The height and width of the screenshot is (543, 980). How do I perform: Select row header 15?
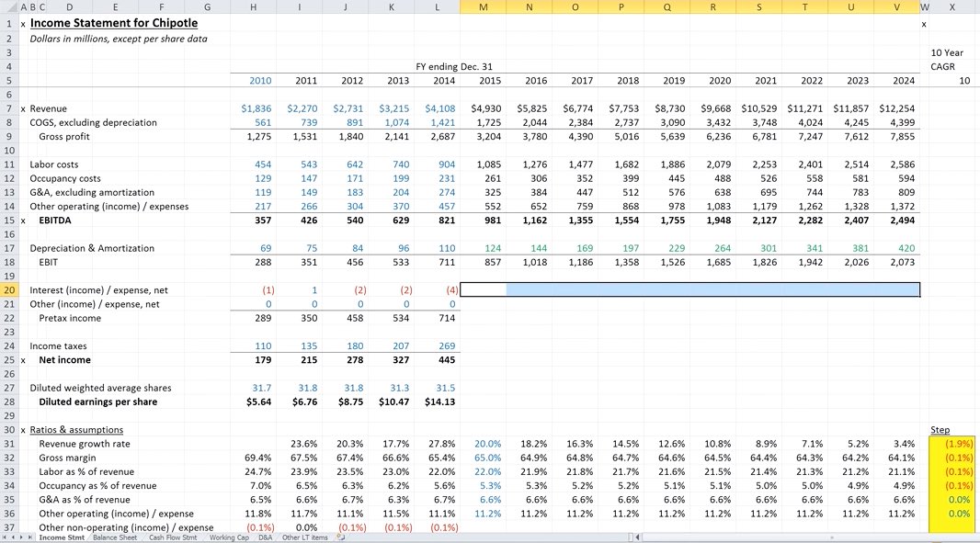pos(9,220)
